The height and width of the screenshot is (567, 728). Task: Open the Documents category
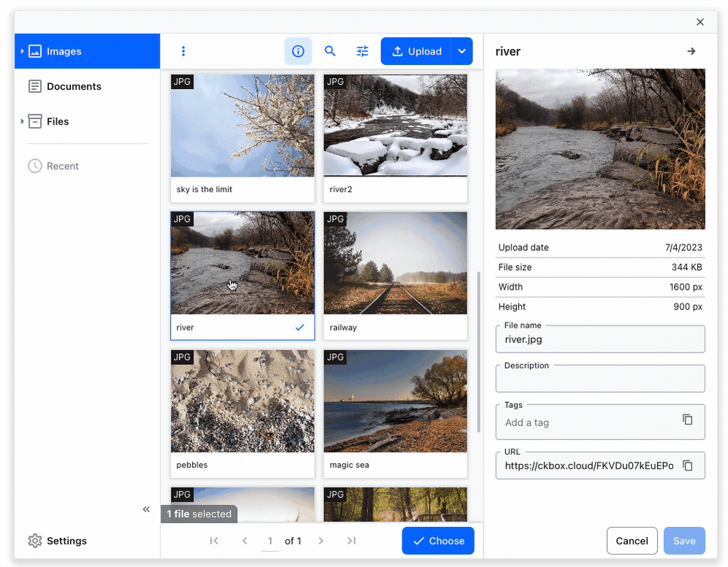pos(74,86)
